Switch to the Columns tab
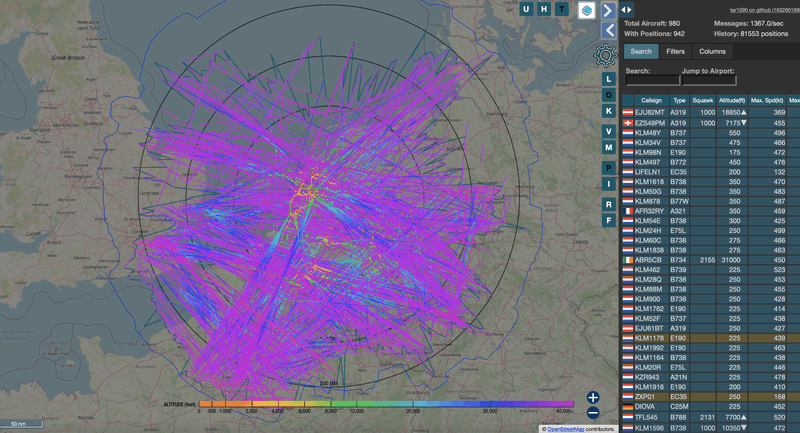The width and height of the screenshot is (800, 433). [x=712, y=51]
